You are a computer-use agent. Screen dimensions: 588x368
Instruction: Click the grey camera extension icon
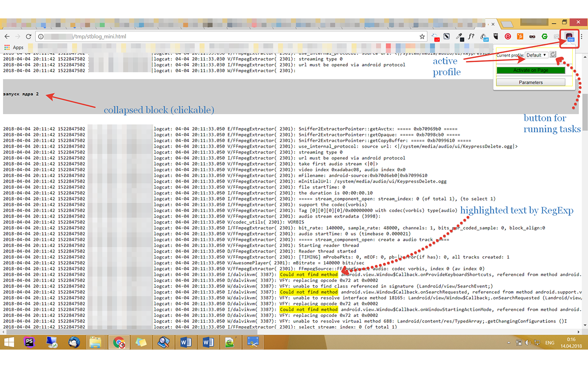point(556,36)
